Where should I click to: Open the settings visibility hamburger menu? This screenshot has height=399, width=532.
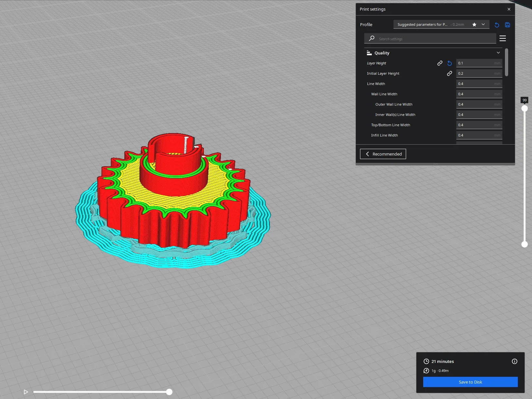pos(502,39)
